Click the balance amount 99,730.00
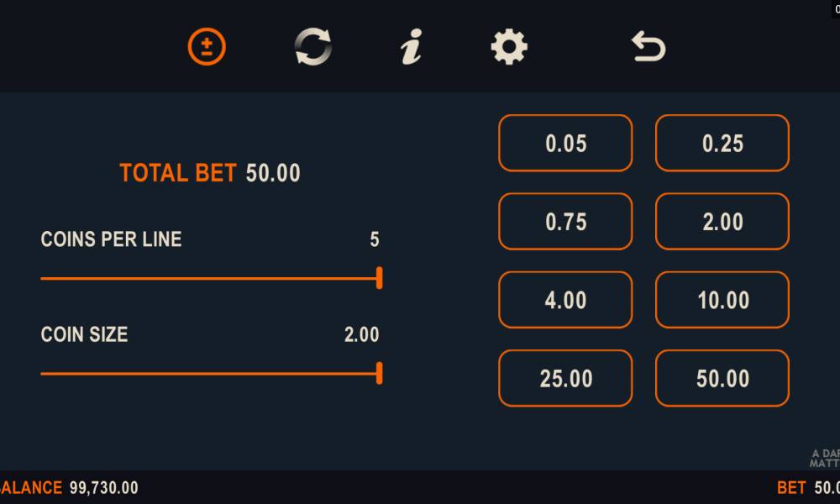The height and width of the screenshot is (504, 840). point(104,488)
